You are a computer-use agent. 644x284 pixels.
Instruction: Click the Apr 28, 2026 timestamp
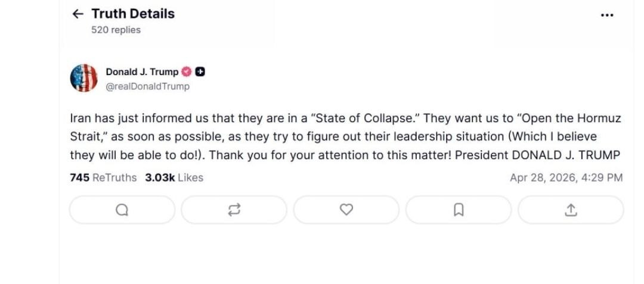pyautogui.click(x=566, y=177)
